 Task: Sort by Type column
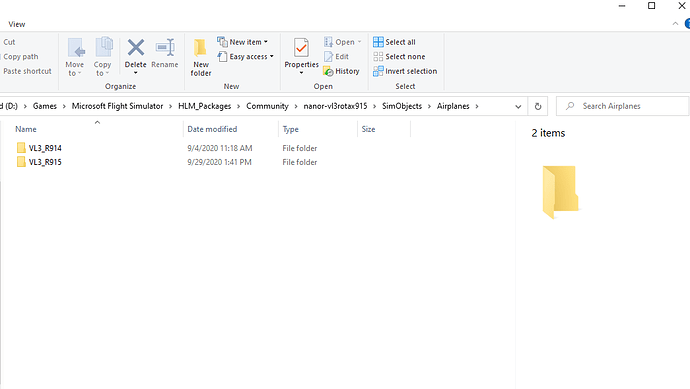[x=318, y=129]
